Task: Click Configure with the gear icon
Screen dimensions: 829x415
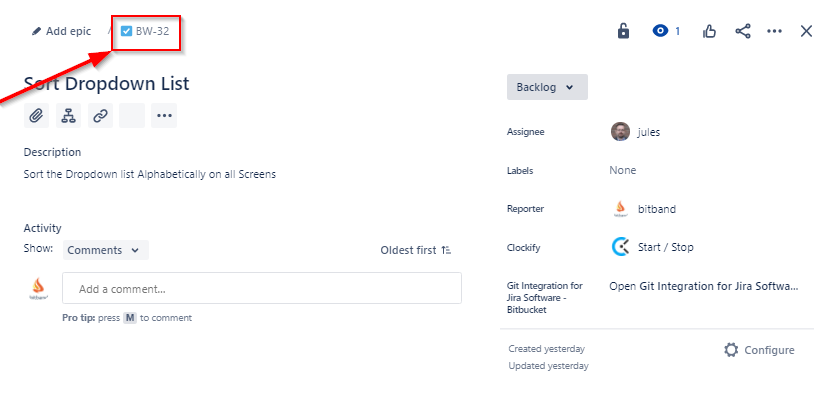Action: (759, 350)
